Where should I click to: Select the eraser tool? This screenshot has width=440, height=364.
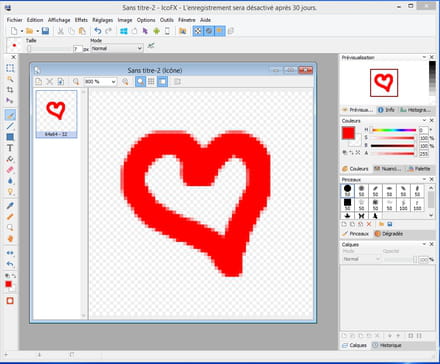pyautogui.click(x=10, y=170)
